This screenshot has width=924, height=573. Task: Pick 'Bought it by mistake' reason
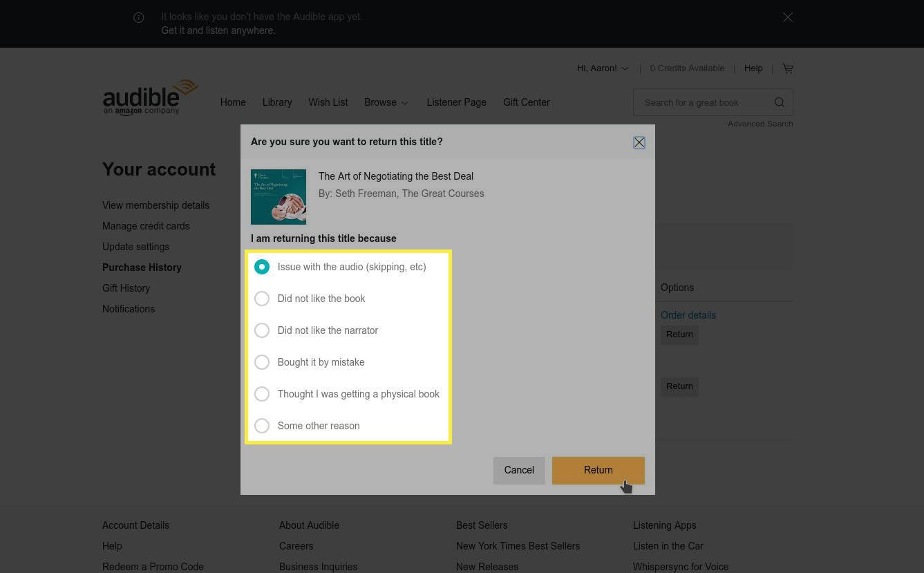(262, 362)
